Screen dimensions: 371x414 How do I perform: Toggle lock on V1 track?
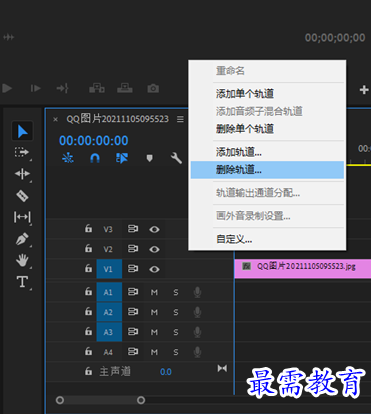(88, 268)
